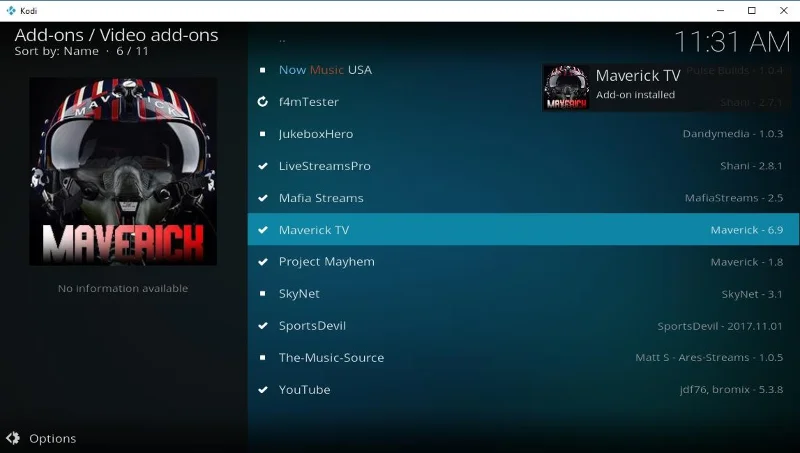The height and width of the screenshot is (453, 800).
Task: Click the 'Add-ons / Video add-ons' heading
Action: coord(116,35)
